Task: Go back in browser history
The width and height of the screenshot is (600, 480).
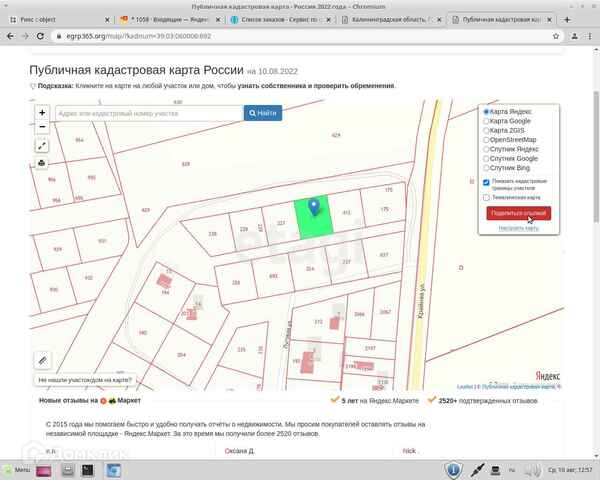Action: [10, 36]
